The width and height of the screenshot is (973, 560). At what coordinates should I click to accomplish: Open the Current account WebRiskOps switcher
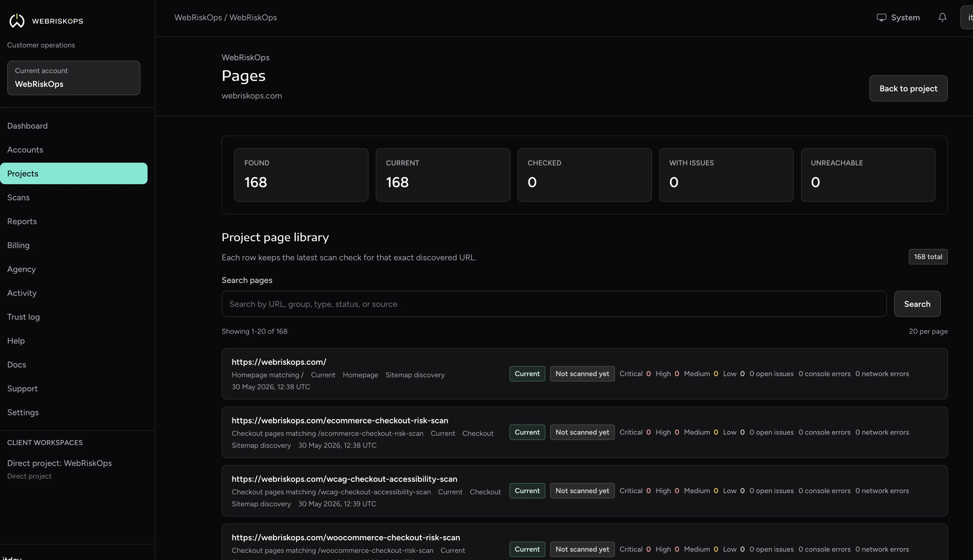click(73, 78)
